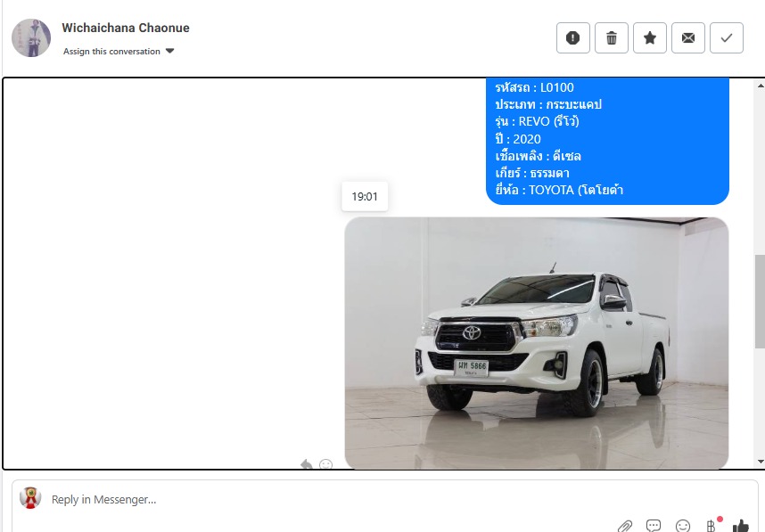
Task: Send a thumbs-up like
Action: [x=741, y=526]
